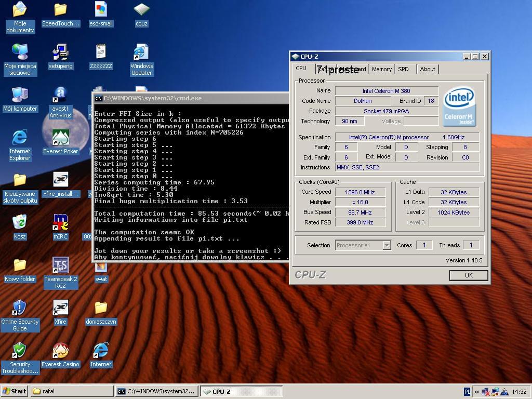Open Security Troubleshooter shortcut
Screen dimensions: 532x399
pos(20,358)
